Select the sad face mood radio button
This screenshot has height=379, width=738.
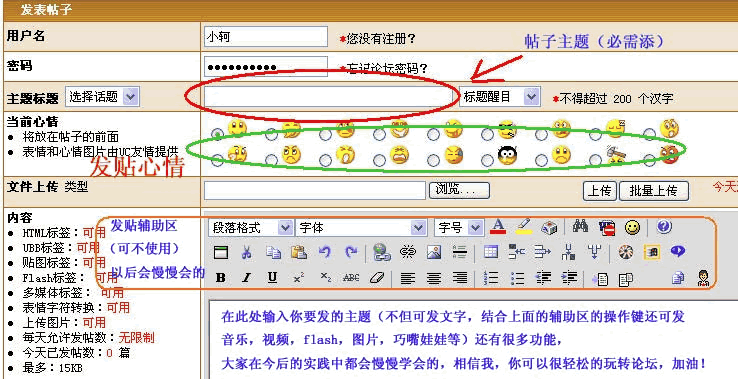pos(541,161)
